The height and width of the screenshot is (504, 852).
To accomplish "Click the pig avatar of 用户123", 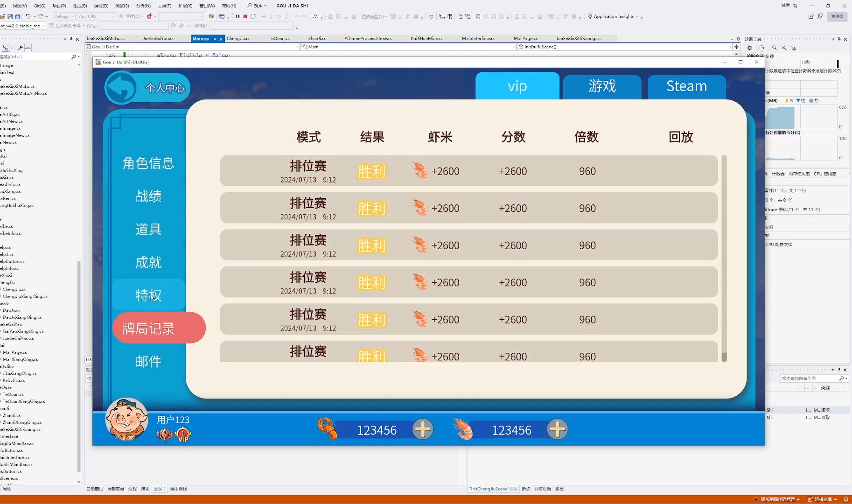I will pyautogui.click(x=126, y=419).
